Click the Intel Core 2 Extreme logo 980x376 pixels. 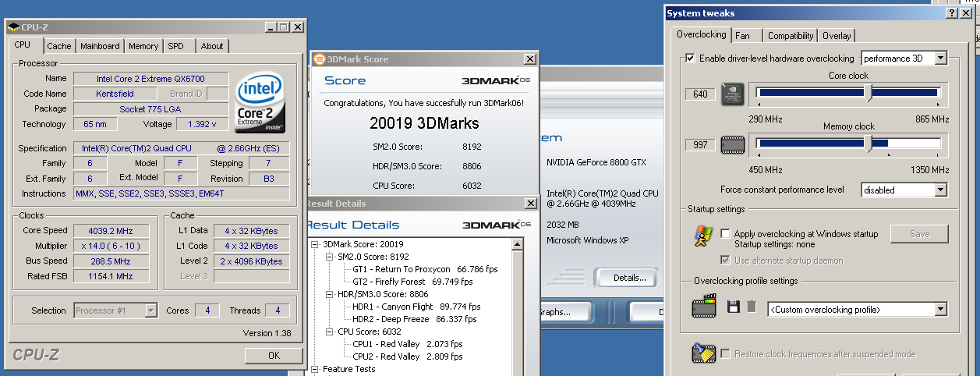click(261, 104)
